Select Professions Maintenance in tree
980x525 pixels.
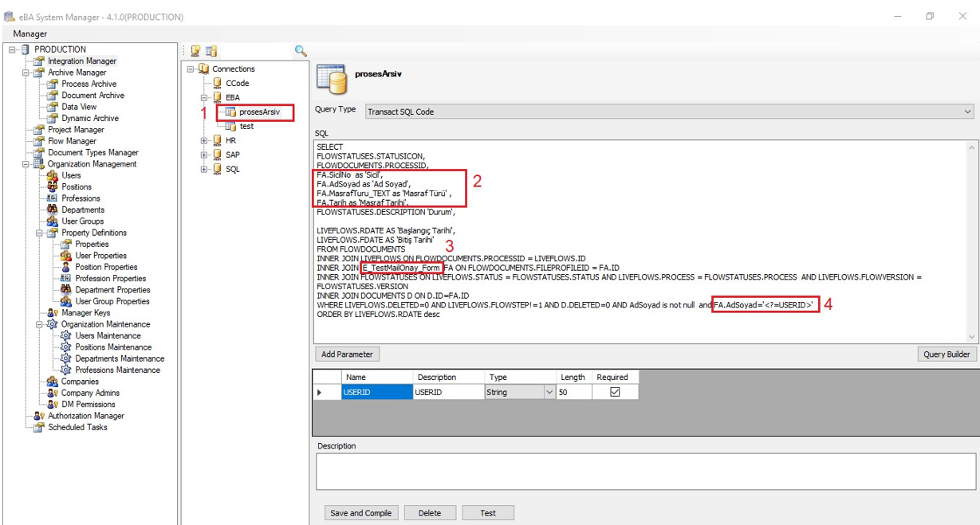118,370
